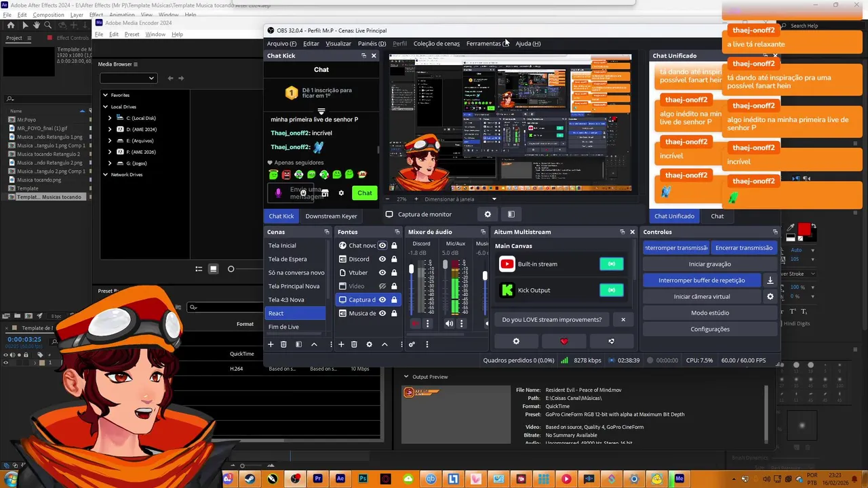Image resolution: width=868 pixels, height=488 pixels.
Task: Open the Editar menu in OBS
Action: (311, 43)
